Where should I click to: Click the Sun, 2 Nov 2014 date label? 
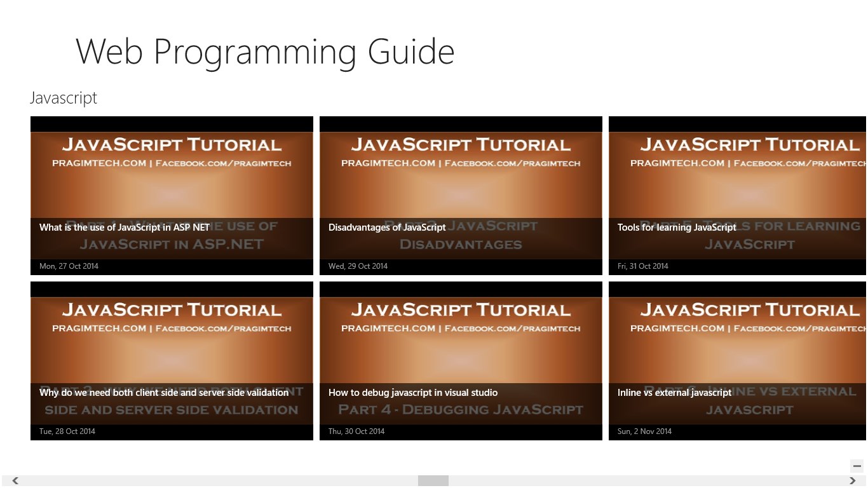pyautogui.click(x=644, y=431)
